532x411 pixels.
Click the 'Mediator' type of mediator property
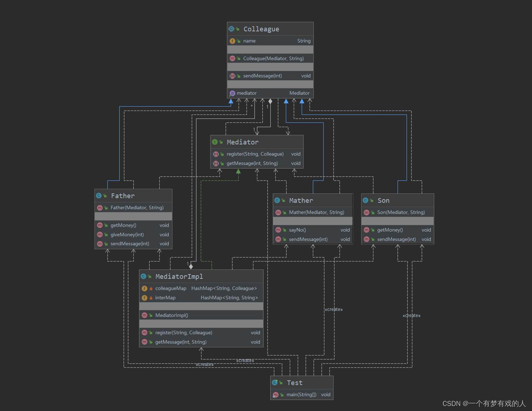(x=300, y=93)
